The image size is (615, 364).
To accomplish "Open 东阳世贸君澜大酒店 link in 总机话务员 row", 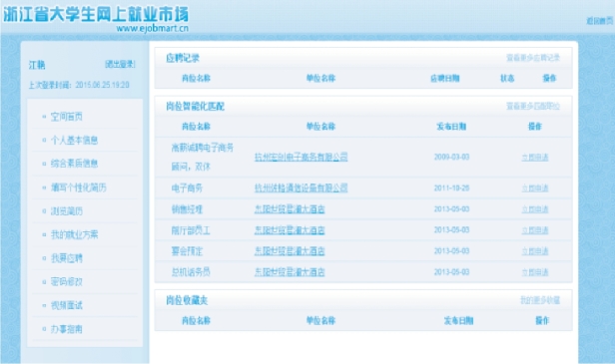I will (290, 272).
